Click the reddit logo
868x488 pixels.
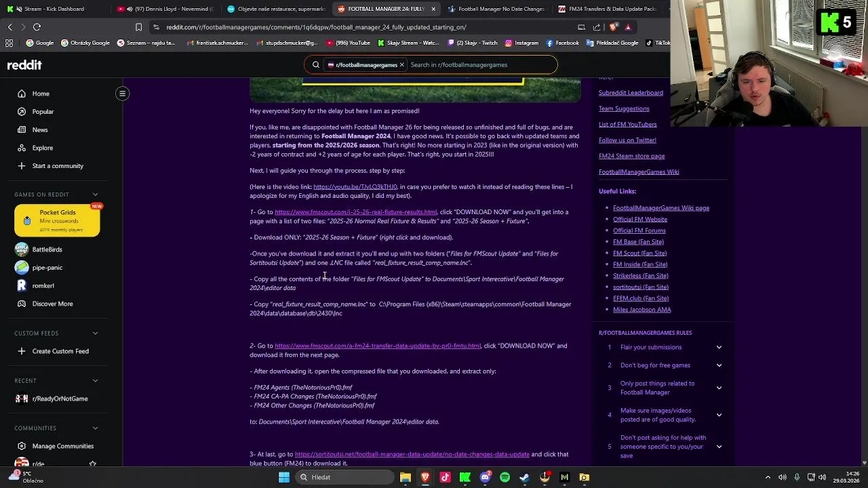24,65
